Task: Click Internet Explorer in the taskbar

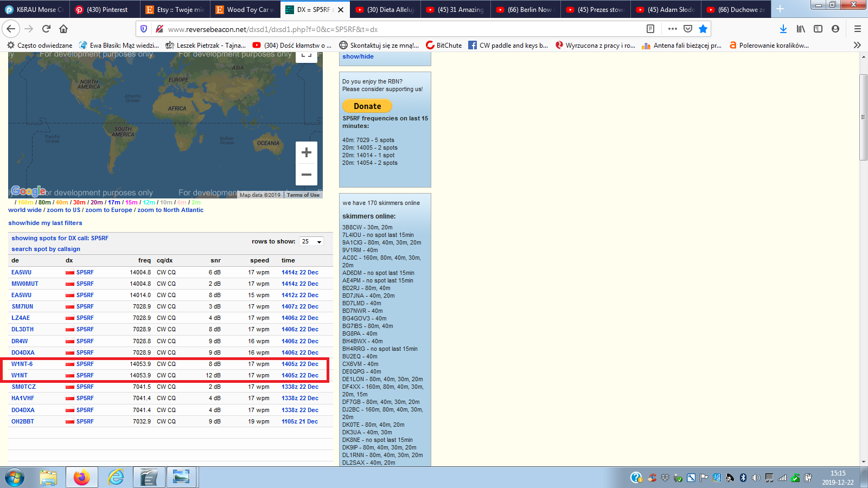Action: coord(116,477)
